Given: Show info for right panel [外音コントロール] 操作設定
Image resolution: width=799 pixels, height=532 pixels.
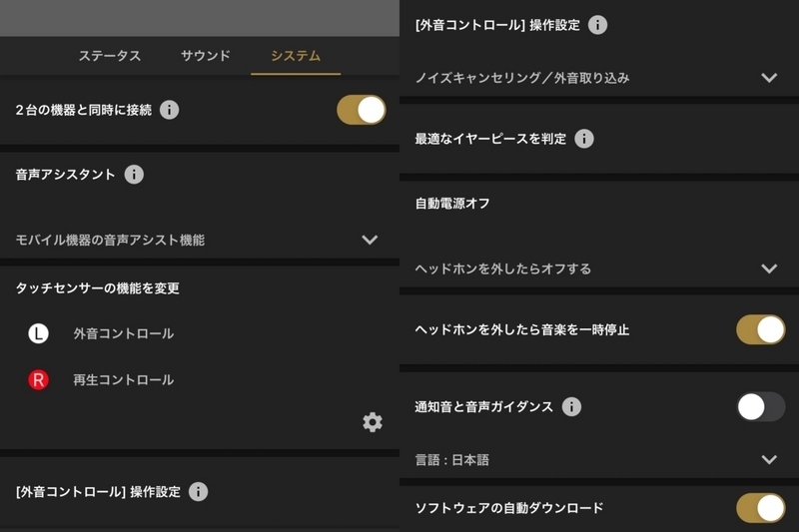Looking at the screenshot, I should pyautogui.click(x=597, y=25).
